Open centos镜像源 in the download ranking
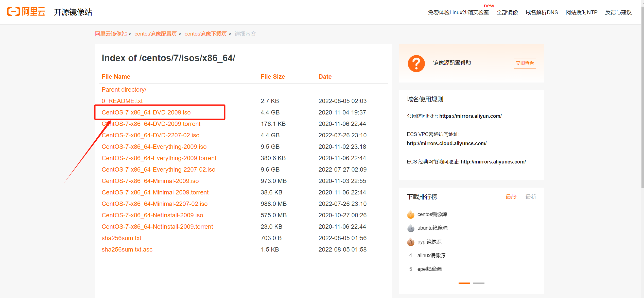Viewport: 644px width, 298px height. coord(432,214)
